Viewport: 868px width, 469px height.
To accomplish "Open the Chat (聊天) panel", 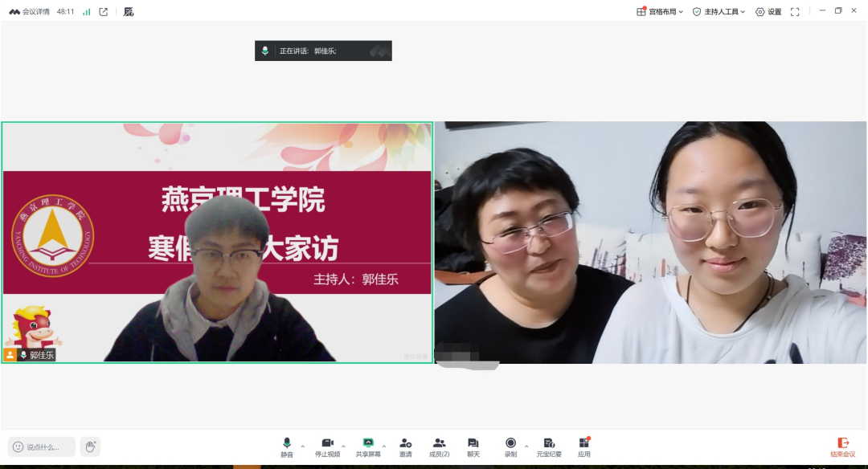I will (473, 447).
